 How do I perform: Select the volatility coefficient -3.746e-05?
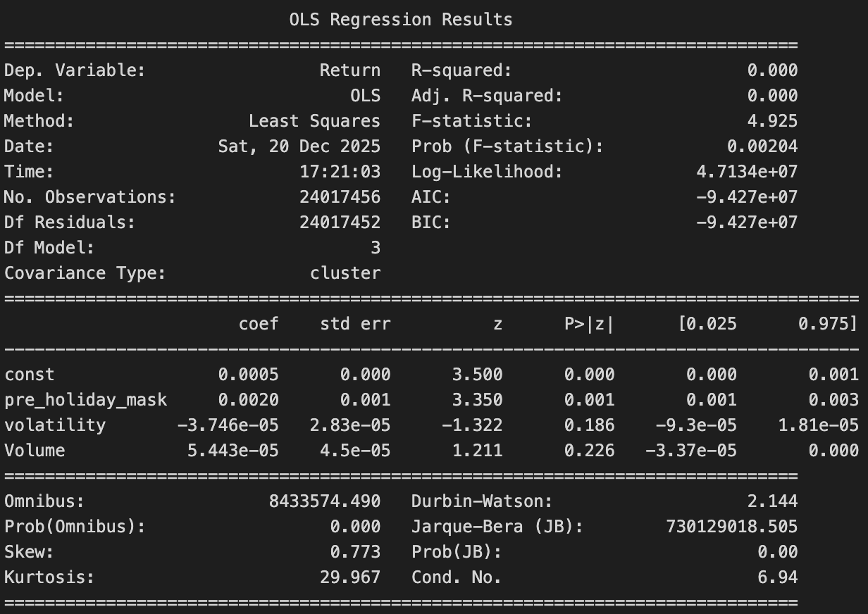[228, 425]
